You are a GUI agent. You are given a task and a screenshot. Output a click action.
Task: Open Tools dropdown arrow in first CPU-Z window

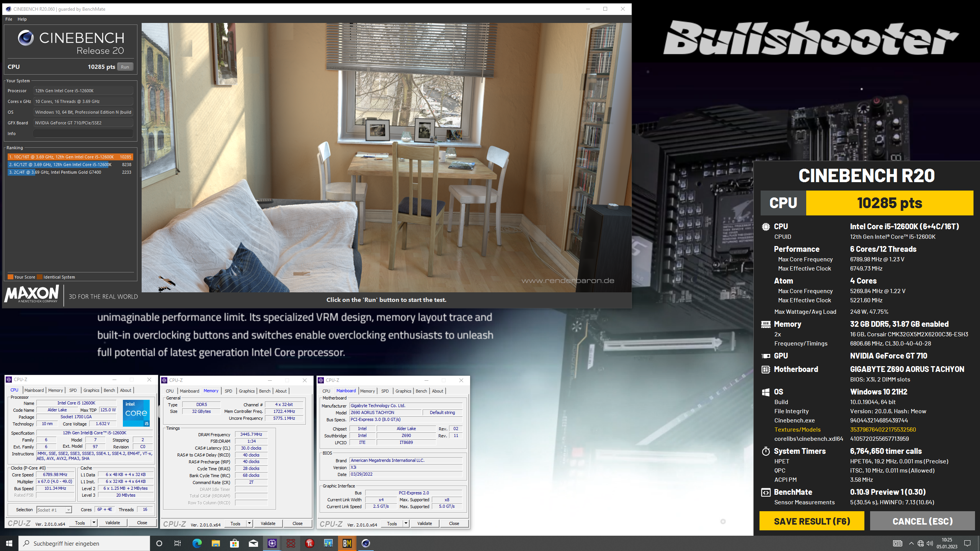[x=94, y=523]
